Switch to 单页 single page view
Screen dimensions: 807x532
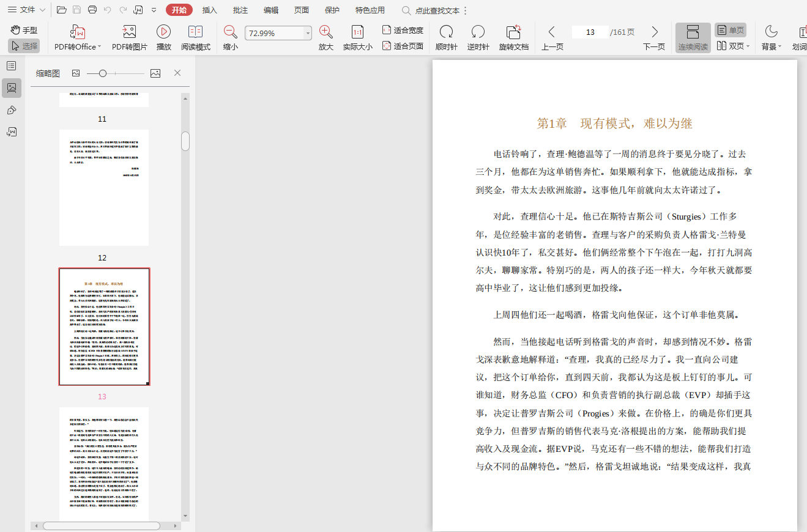point(731,30)
